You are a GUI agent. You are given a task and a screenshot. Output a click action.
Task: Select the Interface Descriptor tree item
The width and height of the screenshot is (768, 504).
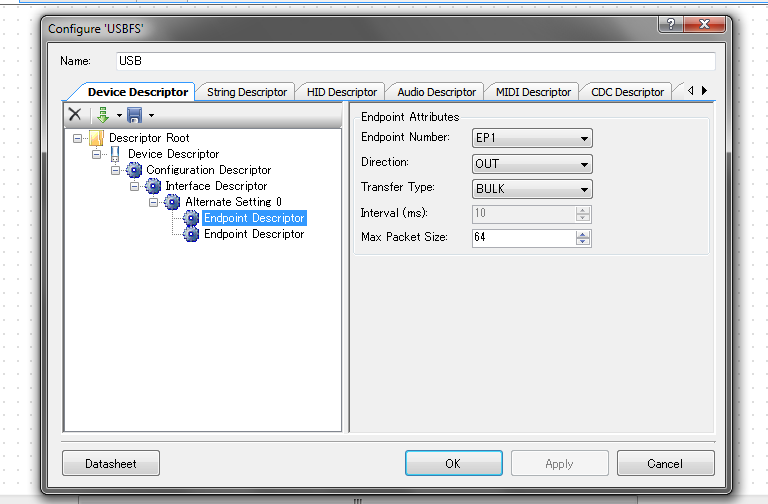[x=216, y=186]
